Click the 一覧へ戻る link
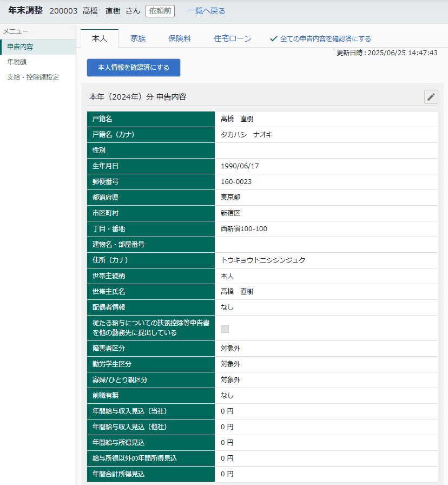448x485 pixels. 207,11
